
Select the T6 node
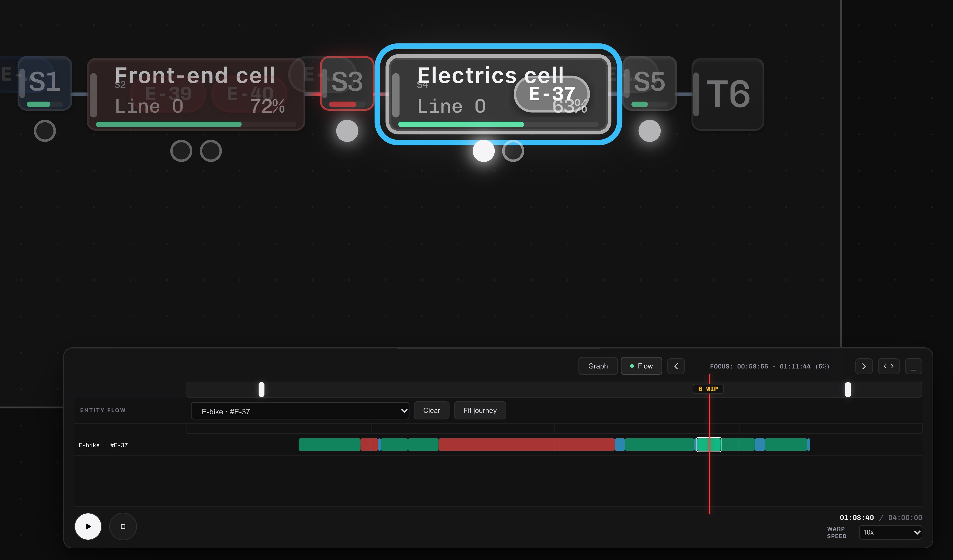[728, 94]
